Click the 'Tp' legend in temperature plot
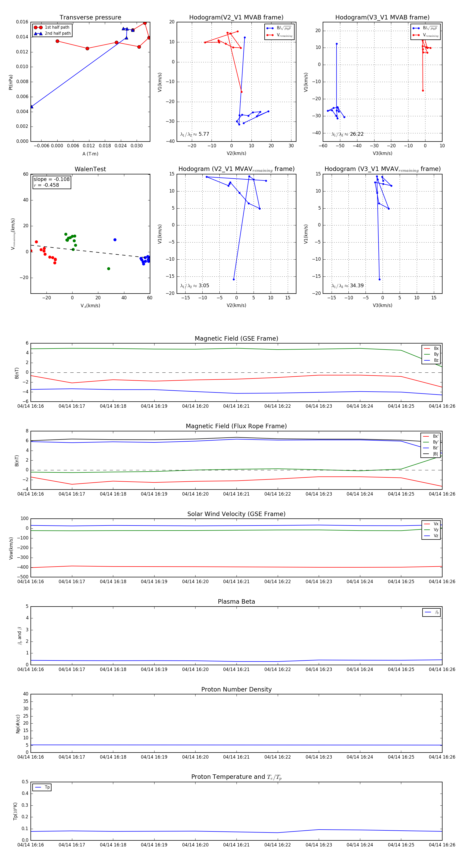473x868 pixels. pyautogui.click(x=42, y=787)
